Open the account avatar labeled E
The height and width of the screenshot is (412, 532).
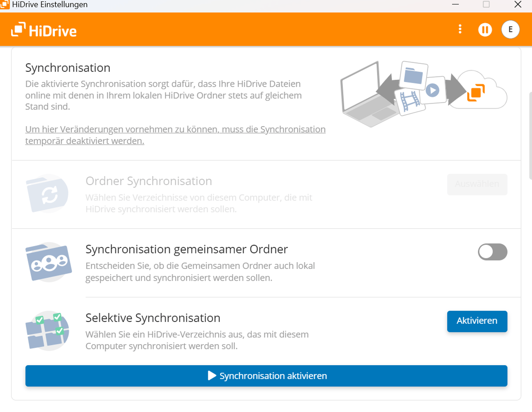pyautogui.click(x=510, y=30)
